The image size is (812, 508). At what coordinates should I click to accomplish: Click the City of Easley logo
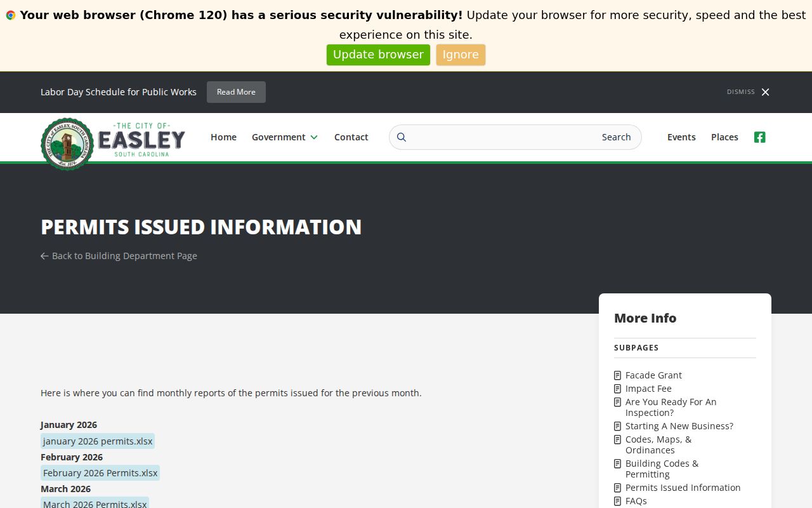(113, 144)
